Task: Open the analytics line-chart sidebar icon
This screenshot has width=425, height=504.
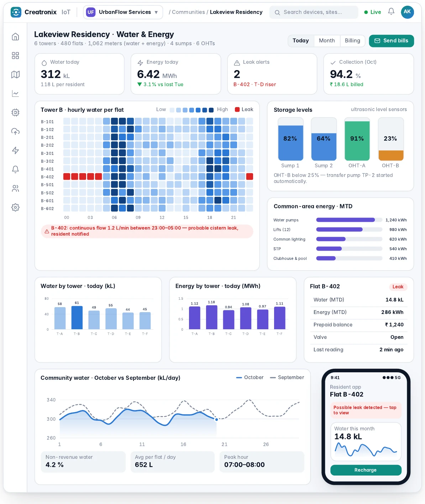Action: (15, 94)
